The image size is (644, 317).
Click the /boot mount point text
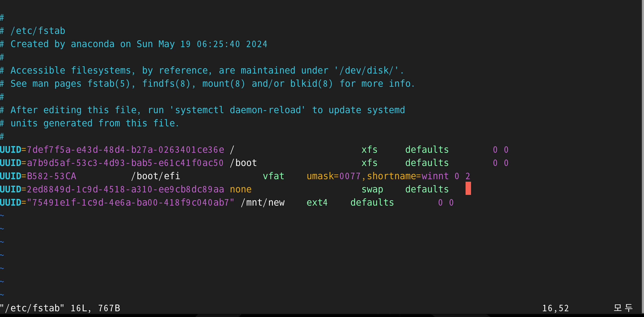pyautogui.click(x=243, y=163)
